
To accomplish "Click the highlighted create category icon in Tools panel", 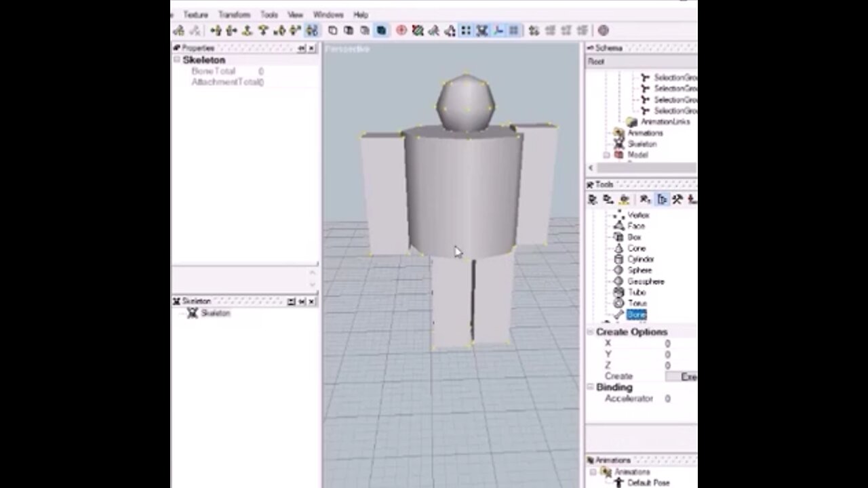I will point(662,199).
